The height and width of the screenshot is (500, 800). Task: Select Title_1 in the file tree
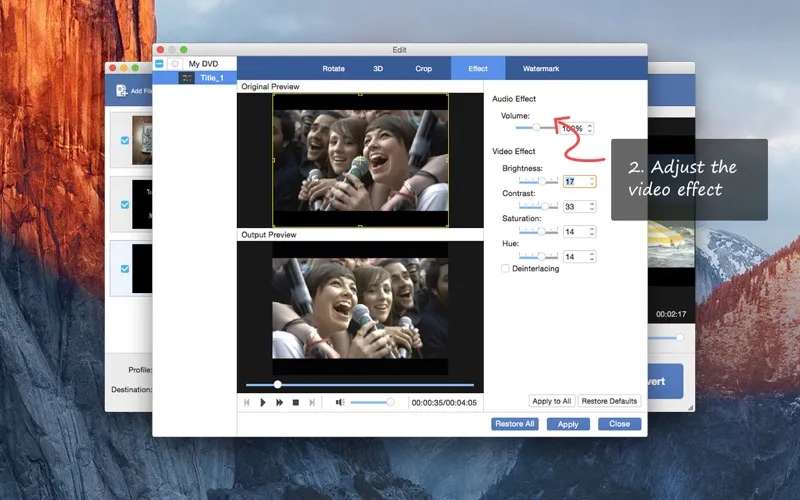click(195, 78)
